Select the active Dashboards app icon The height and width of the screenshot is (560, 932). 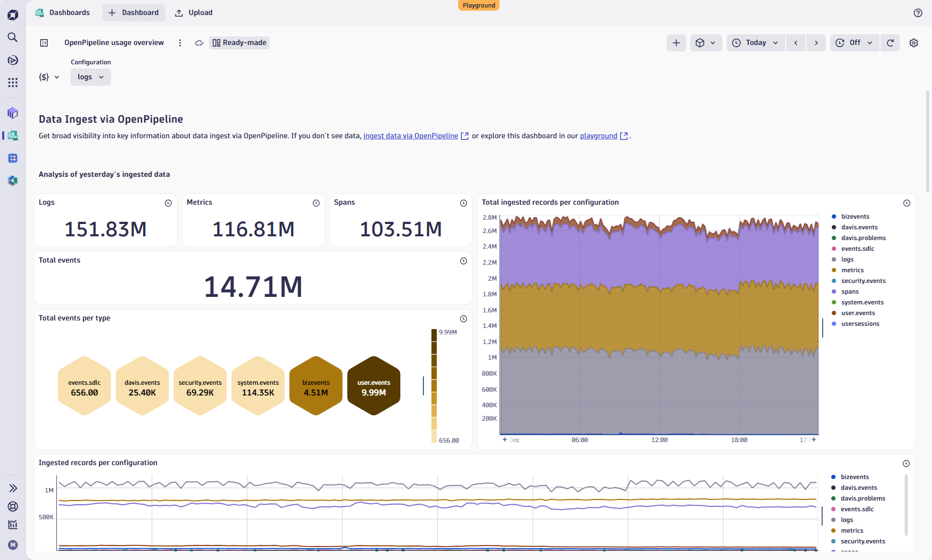(12, 136)
